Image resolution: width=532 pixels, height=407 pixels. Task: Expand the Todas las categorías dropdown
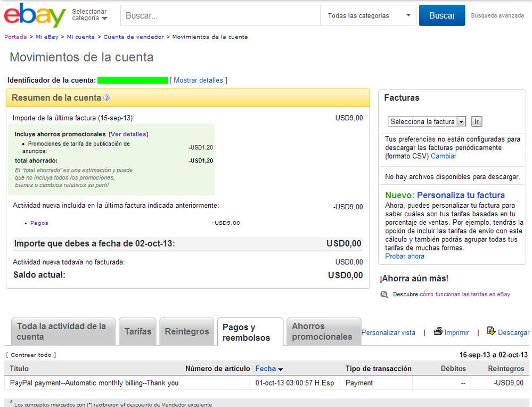click(368, 15)
